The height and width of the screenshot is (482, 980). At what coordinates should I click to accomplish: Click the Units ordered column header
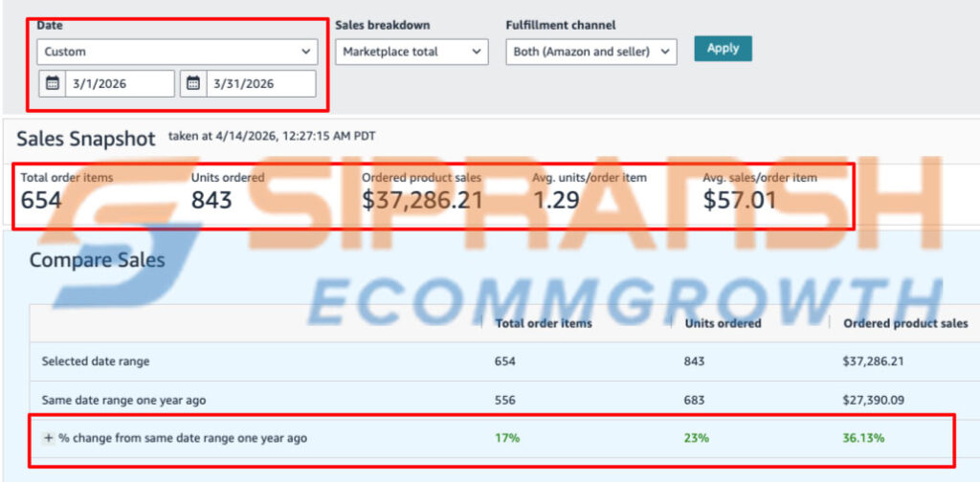723,323
